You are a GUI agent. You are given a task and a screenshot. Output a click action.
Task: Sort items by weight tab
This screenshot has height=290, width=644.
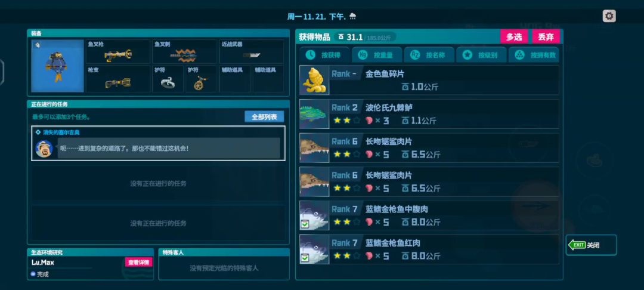pos(377,55)
